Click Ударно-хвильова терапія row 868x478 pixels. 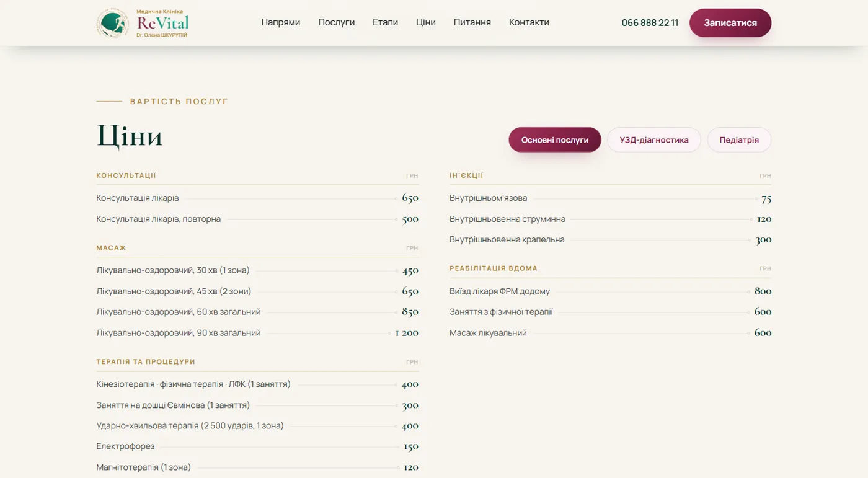coord(257,426)
